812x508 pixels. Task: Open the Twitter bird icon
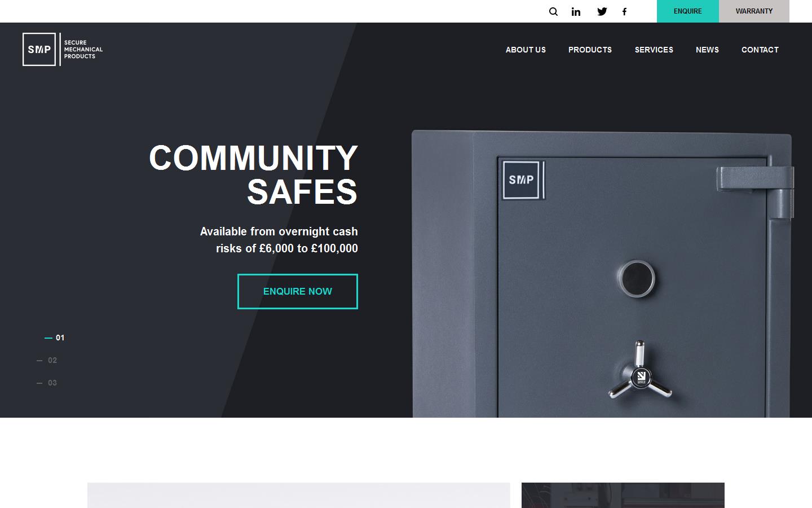[x=602, y=11]
